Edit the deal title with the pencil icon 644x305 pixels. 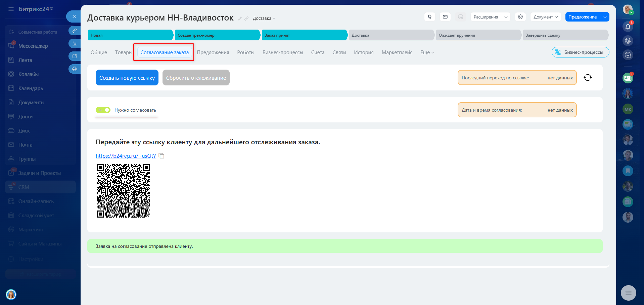pos(240,18)
